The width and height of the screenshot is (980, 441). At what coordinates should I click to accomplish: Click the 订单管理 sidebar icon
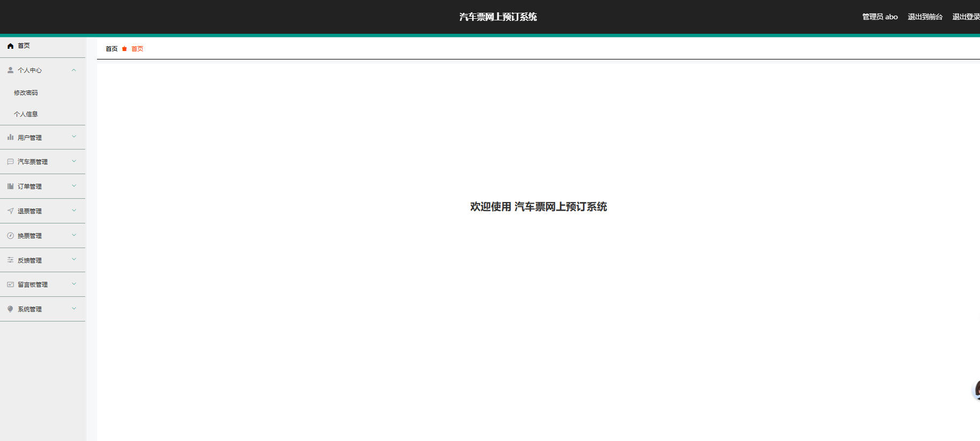(10, 186)
